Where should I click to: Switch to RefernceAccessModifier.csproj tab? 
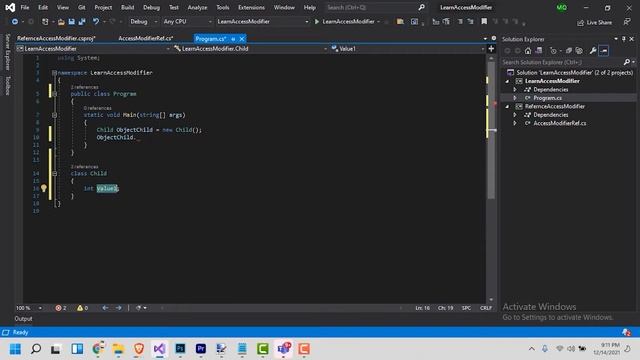(56, 38)
